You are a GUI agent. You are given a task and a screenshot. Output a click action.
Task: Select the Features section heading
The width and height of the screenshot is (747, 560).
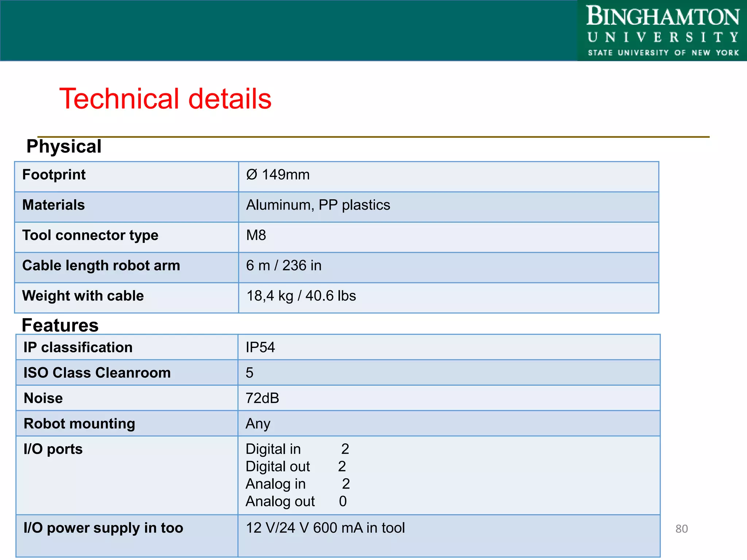pos(60,325)
